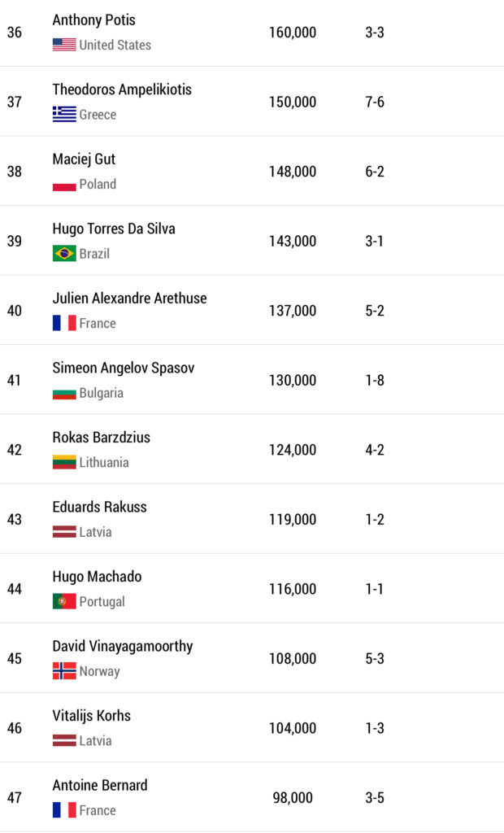Image resolution: width=504 pixels, height=833 pixels.
Task: Click the rank number 44 row
Action: coord(15,589)
